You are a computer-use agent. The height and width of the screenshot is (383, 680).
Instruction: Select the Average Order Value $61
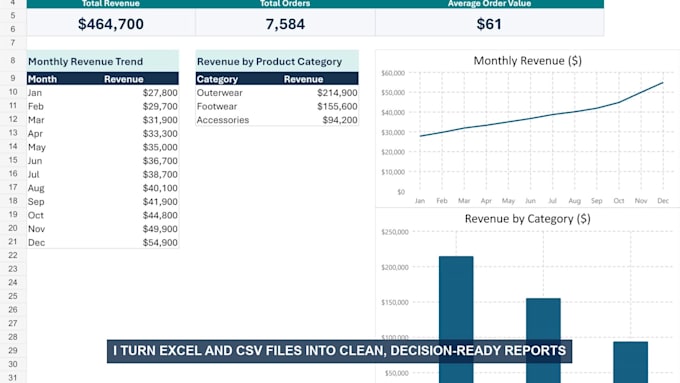(x=489, y=24)
